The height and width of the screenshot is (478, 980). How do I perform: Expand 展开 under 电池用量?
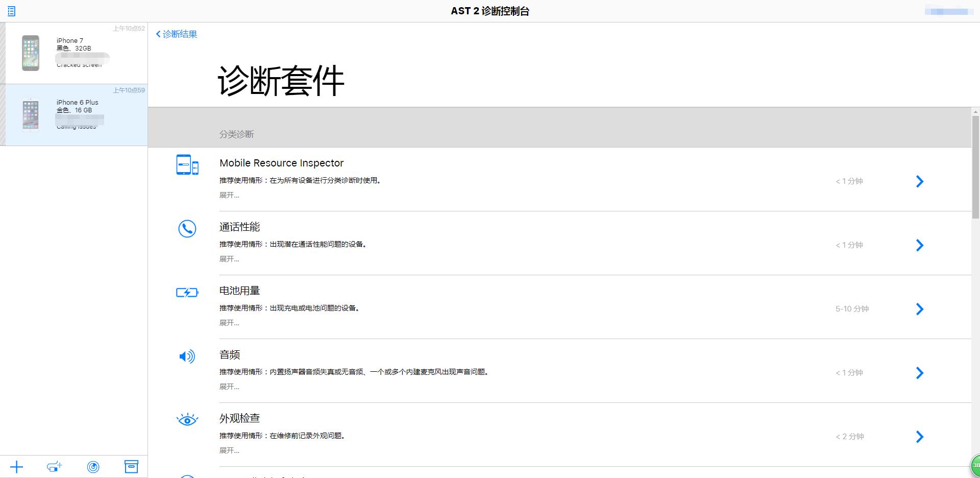coord(229,323)
